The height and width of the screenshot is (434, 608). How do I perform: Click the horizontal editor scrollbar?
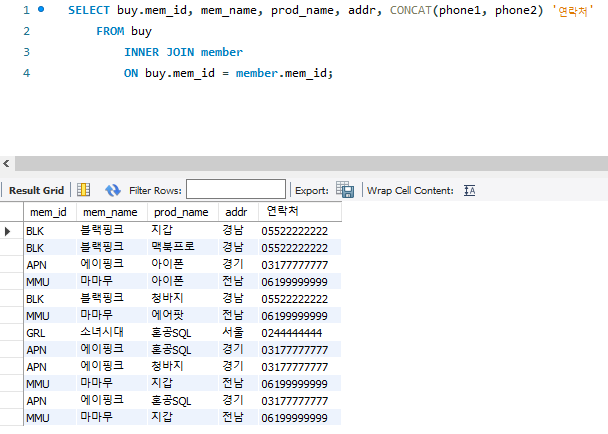click(311, 164)
